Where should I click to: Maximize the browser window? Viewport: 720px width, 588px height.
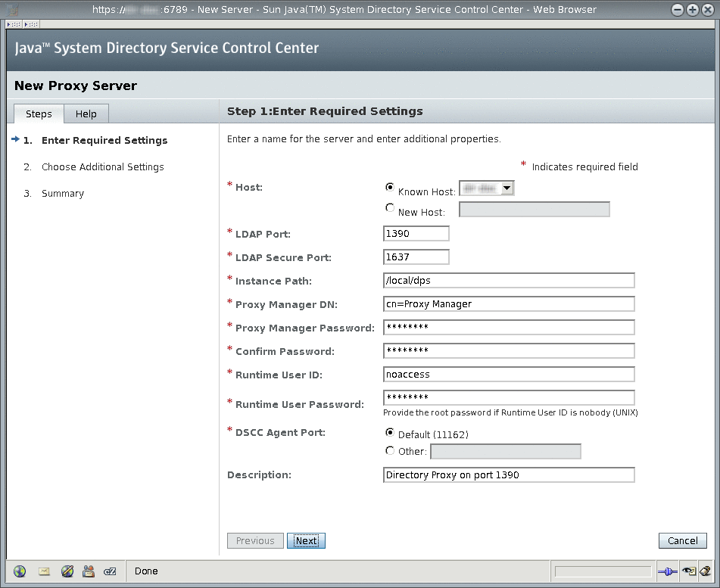point(693,10)
